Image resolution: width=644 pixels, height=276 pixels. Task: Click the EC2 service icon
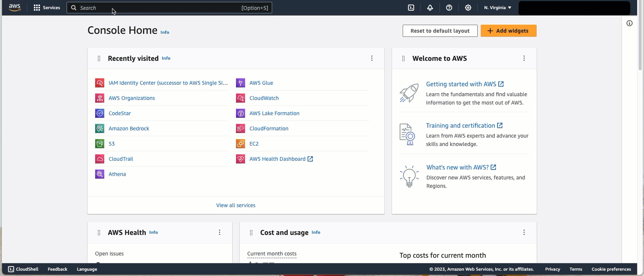(x=241, y=144)
